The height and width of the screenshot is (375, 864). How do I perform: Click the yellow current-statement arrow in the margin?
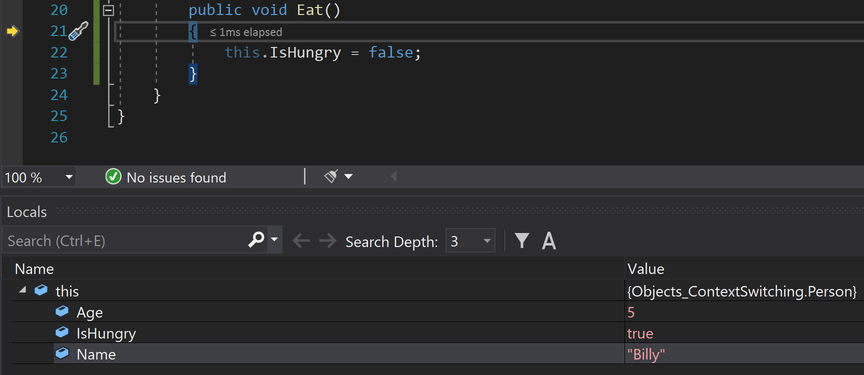(x=12, y=31)
